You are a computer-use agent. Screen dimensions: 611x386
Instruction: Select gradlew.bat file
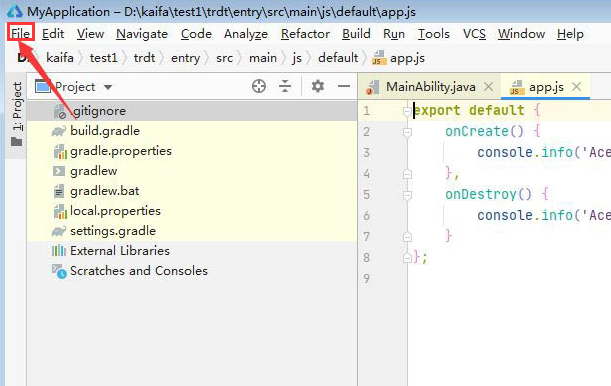[x=192, y=191]
